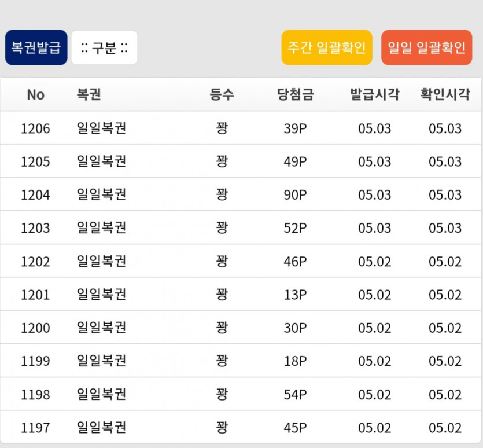Click the 주간 일괄확인 yellow button
The height and width of the screenshot is (448, 483).
326,47
